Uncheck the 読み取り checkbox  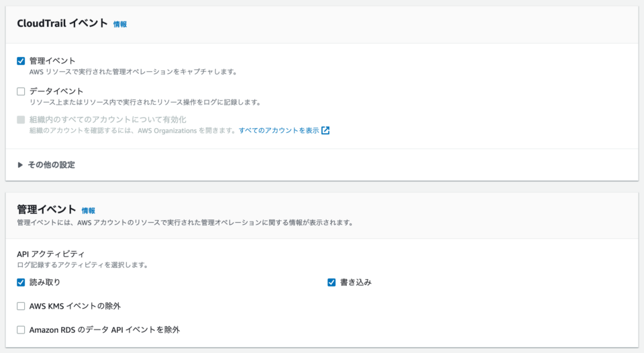click(x=21, y=283)
